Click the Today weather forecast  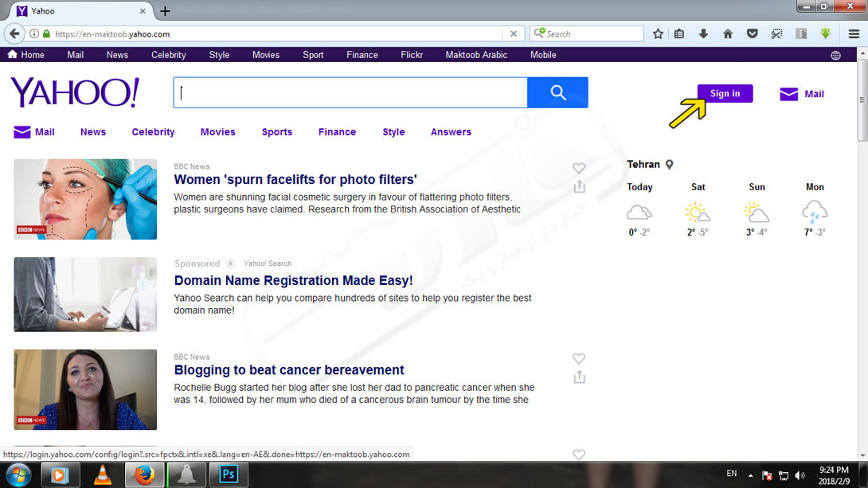click(639, 209)
